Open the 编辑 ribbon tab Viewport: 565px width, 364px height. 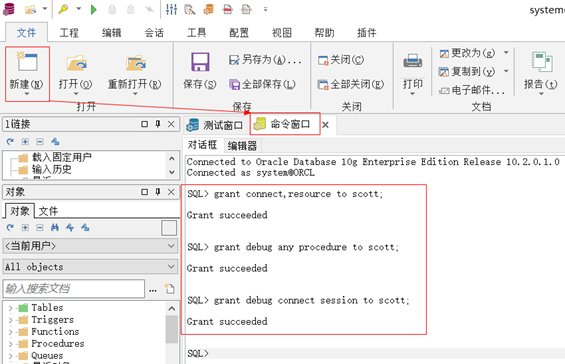tap(111, 33)
